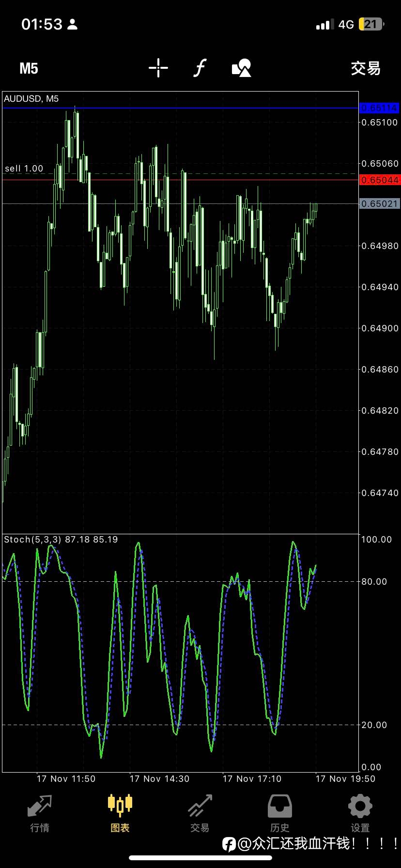The width and height of the screenshot is (401, 868).
Task: Tap the 100.00 stochastic scale label
Action: pyautogui.click(x=377, y=540)
